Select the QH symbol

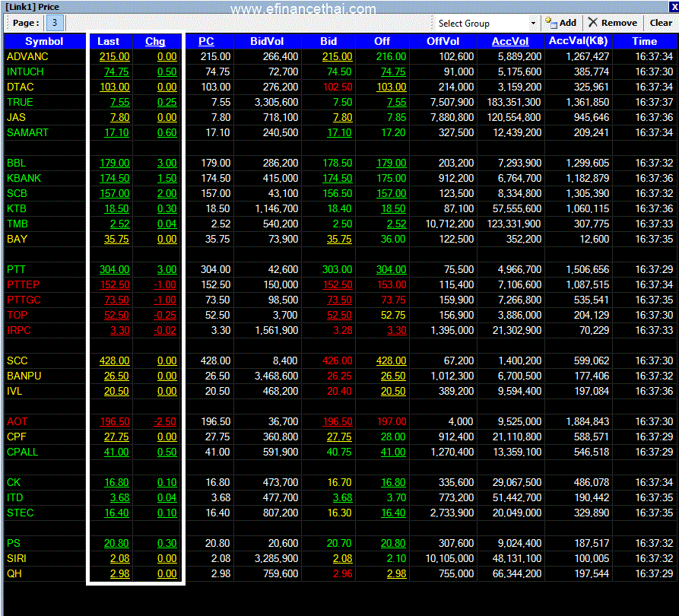[x=14, y=573]
